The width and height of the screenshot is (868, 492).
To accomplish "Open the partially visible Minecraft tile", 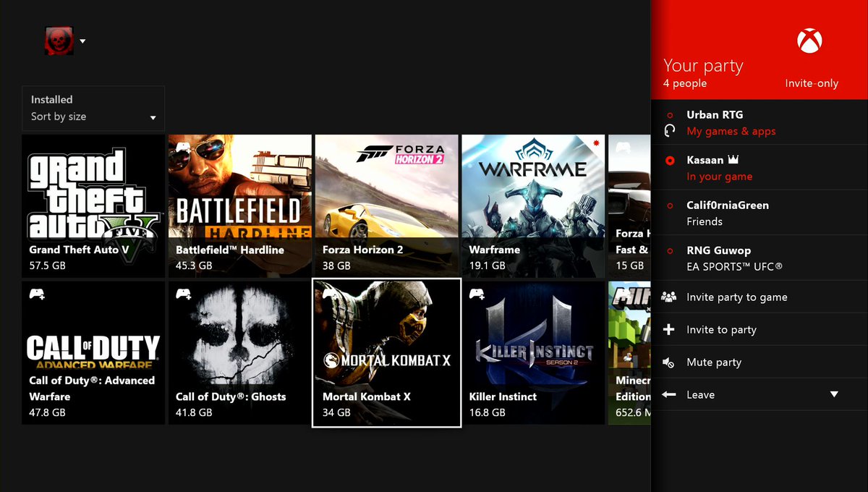I will coord(629,352).
